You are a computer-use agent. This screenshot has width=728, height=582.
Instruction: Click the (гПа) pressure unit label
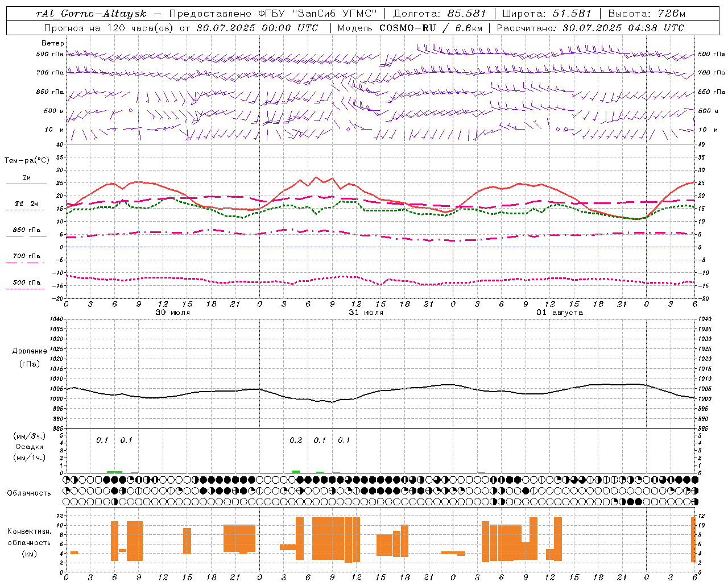[30, 364]
